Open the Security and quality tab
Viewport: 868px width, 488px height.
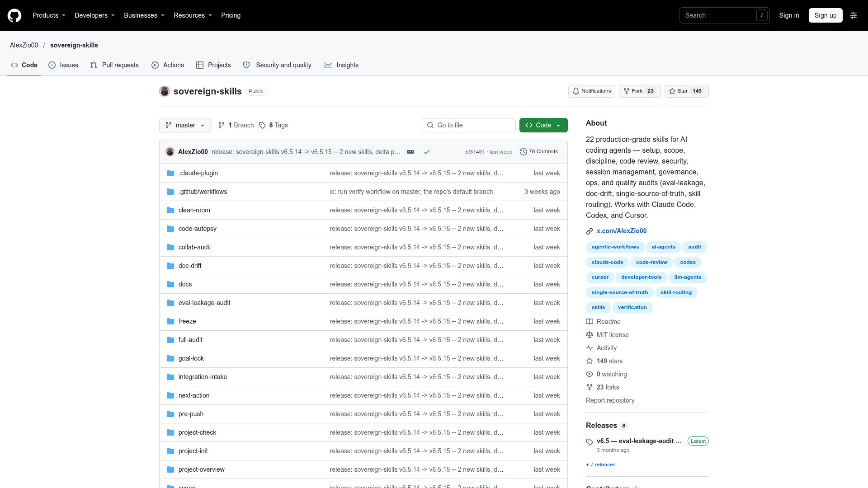[277, 65]
